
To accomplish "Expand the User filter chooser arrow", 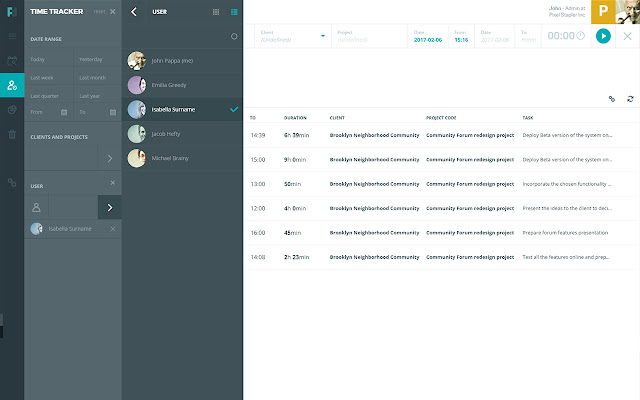I will click(110, 207).
